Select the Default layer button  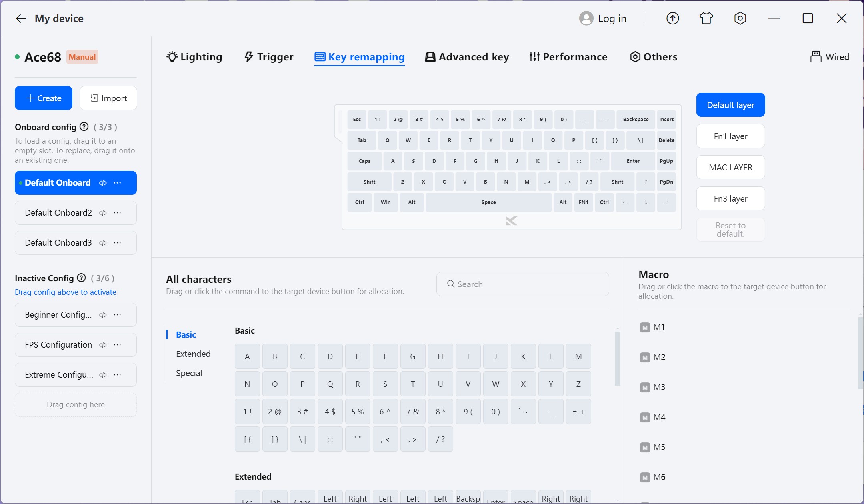pos(730,105)
